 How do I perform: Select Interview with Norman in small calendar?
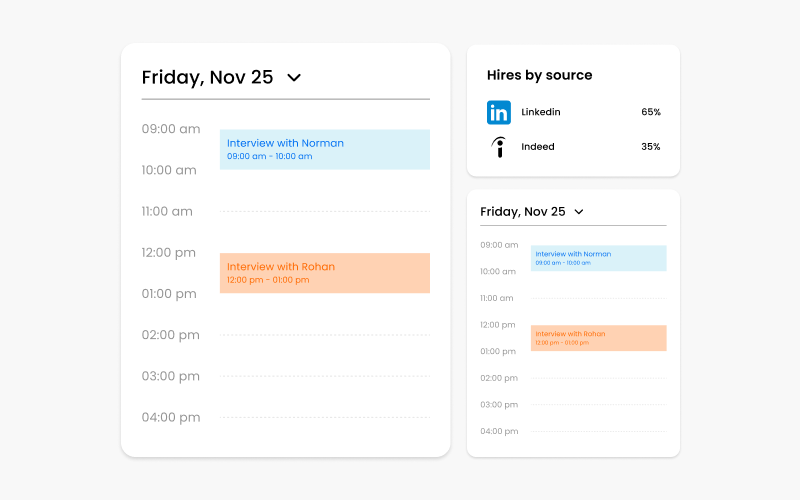coord(598,258)
